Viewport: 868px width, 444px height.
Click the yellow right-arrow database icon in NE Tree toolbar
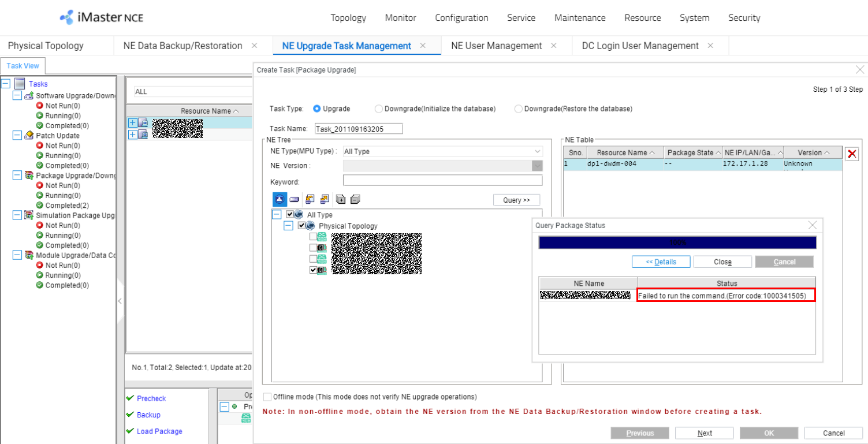(x=325, y=199)
